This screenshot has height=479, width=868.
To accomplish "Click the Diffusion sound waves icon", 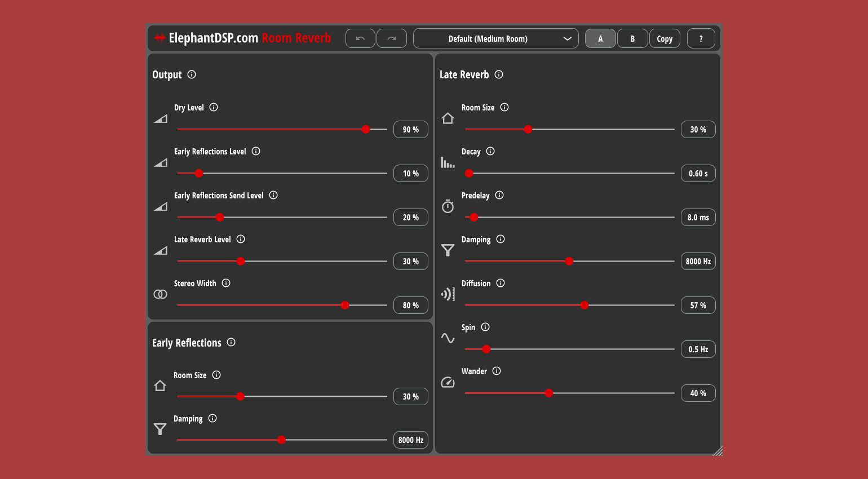I will point(448,294).
